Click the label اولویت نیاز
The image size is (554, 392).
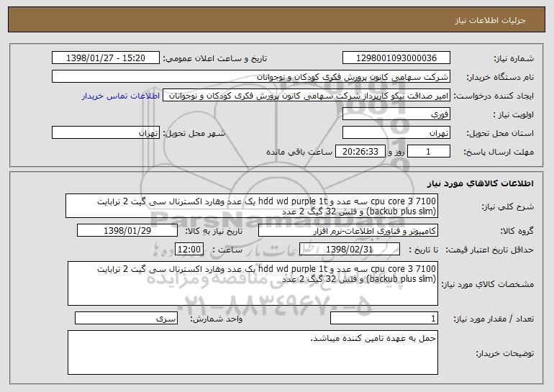[x=514, y=114]
